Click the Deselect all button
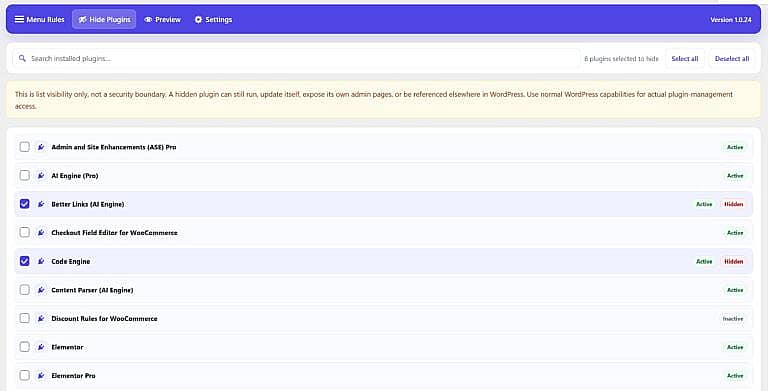This screenshot has height=391, width=768. pyautogui.click(x=732, y=58)
